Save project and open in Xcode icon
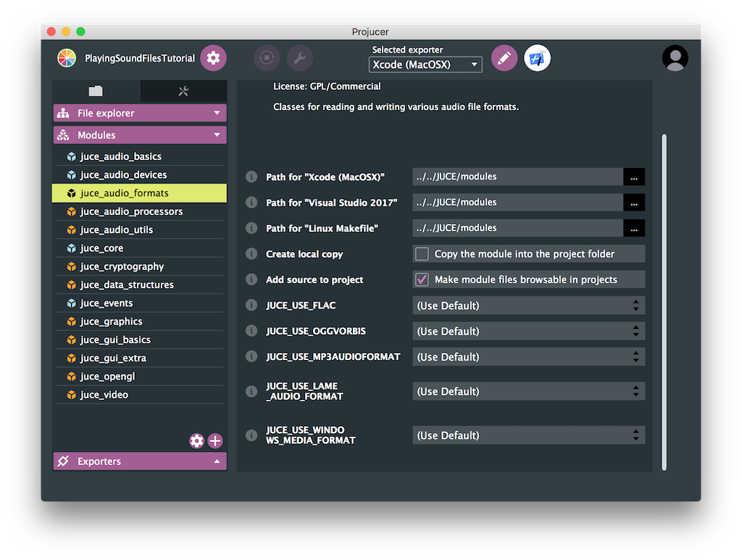 point(537,57)
